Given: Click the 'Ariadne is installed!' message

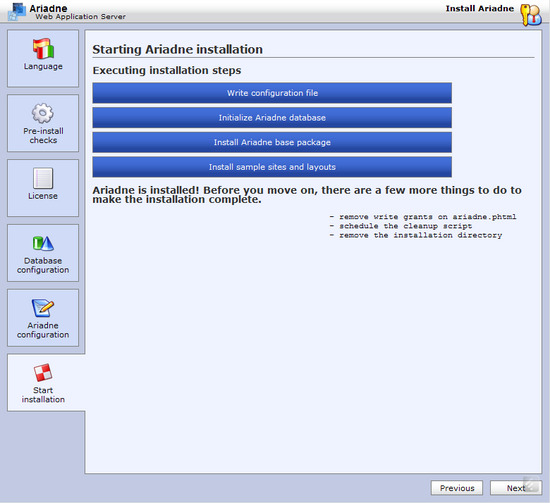Looking at the screenshot, I should [x=307, y=195].
